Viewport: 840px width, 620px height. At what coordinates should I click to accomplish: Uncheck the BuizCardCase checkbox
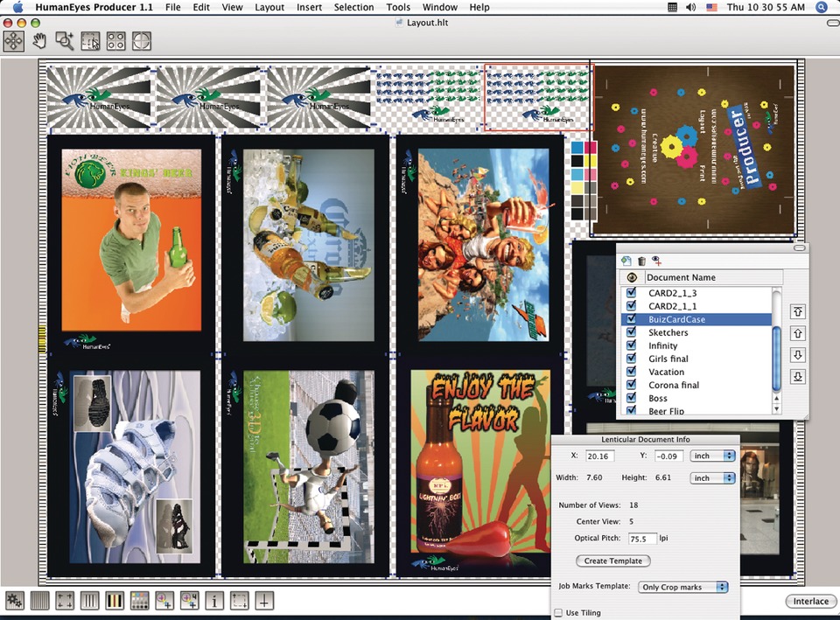pyautogui.click(x=632, y=318)
